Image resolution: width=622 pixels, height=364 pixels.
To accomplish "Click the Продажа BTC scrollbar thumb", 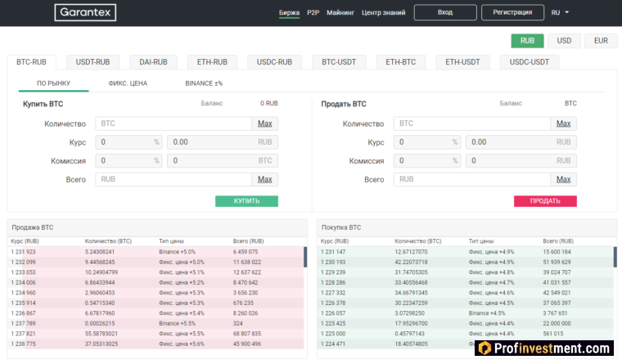I will [305, 257].
